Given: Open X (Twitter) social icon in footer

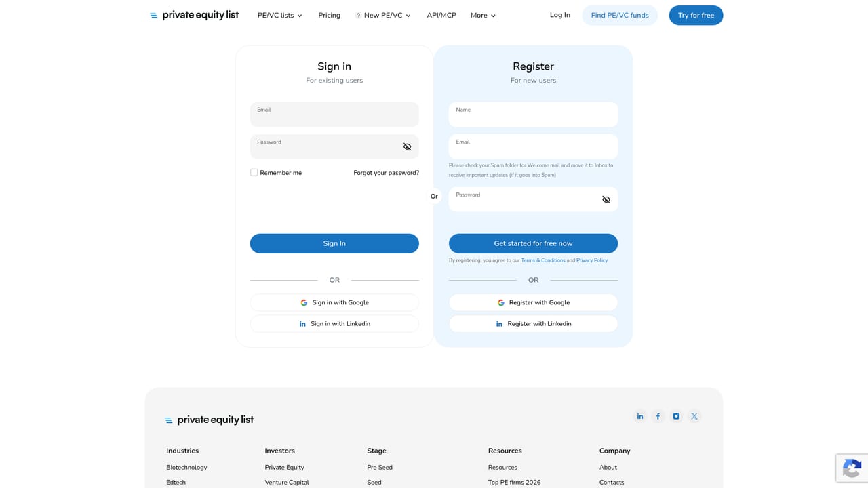Looking at the screenshot, I should coord(694,416).
